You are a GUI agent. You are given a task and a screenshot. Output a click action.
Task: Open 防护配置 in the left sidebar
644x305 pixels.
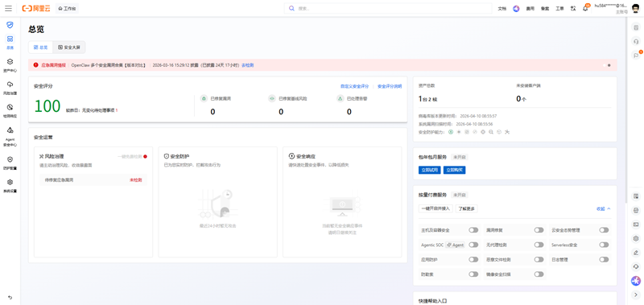10,163
